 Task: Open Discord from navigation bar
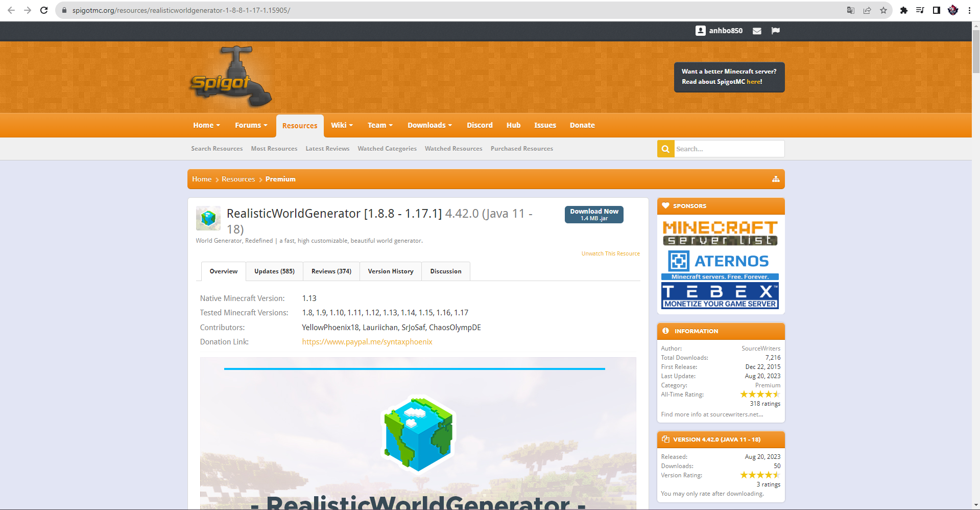tap(480, 125)
